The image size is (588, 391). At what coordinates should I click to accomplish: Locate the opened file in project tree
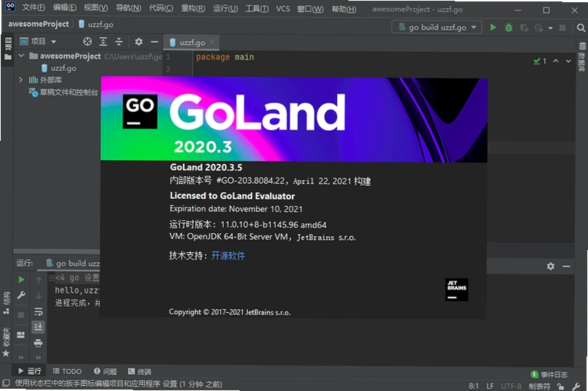pyautogui.click(x=87, y=42)
